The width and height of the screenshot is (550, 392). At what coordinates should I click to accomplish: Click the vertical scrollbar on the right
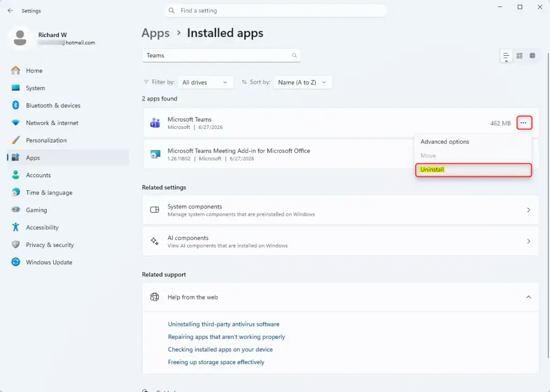coord(548,205)
